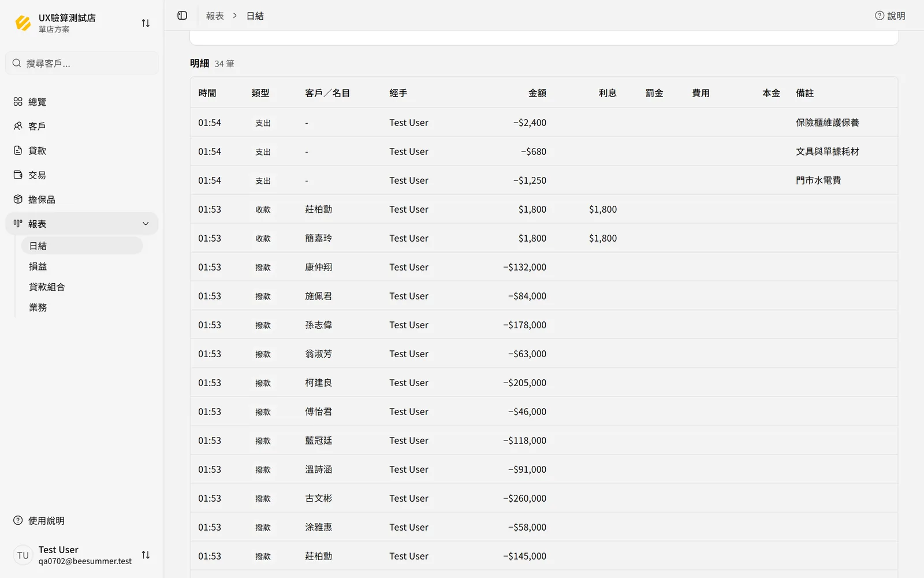This screenshot has width=924, height=578.
Task: Click the −$178,000 amount cell
Action: coord(524,325)
